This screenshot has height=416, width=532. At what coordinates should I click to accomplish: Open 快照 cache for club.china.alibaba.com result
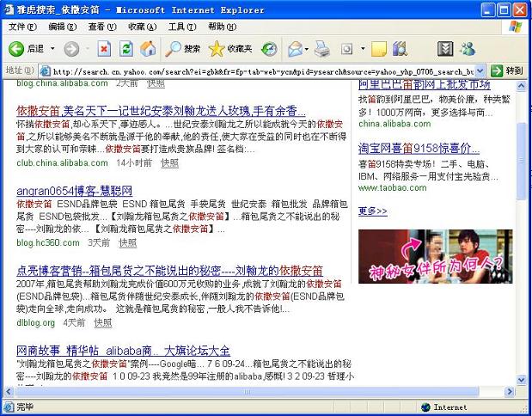click(169, 163)
